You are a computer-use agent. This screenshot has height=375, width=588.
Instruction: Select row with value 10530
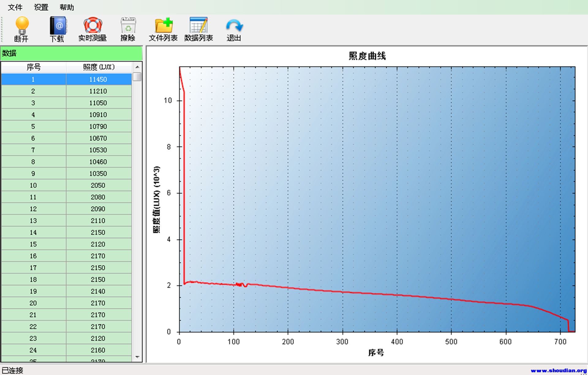66,150
